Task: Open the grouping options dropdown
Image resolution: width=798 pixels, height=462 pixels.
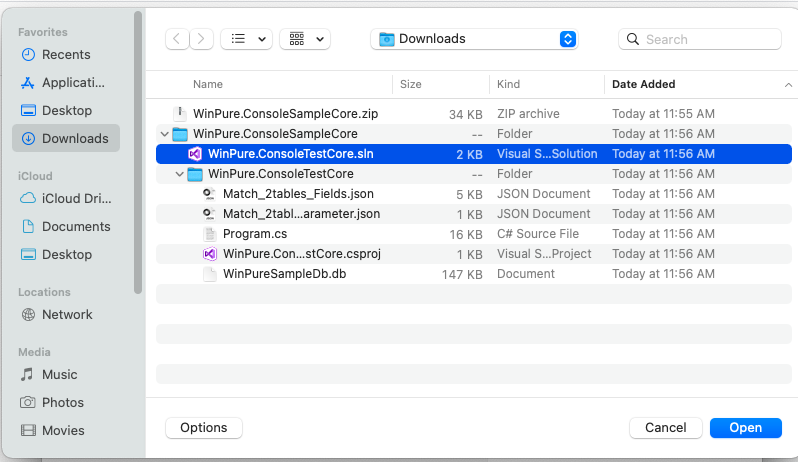Action: click(305, 39)
